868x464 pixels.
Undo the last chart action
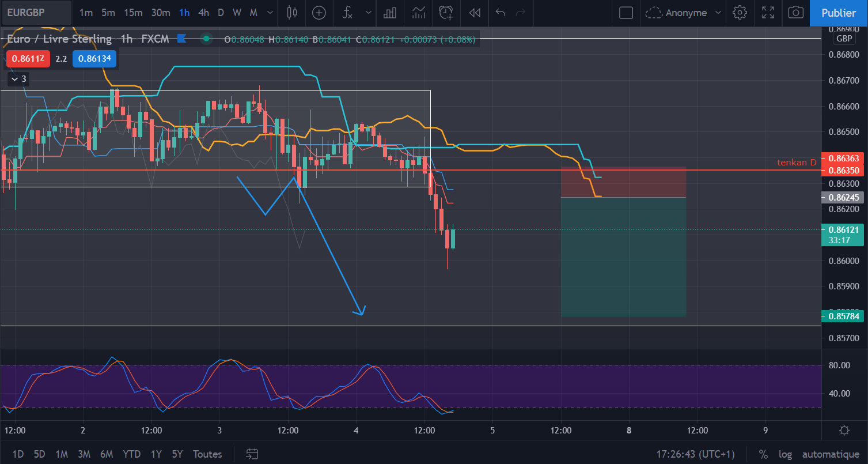tap(501, 13)
